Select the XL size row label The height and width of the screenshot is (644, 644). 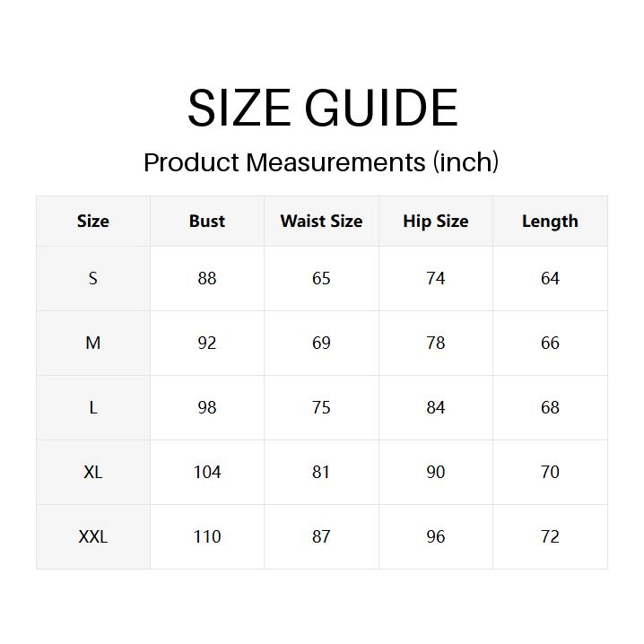point(93,472)
